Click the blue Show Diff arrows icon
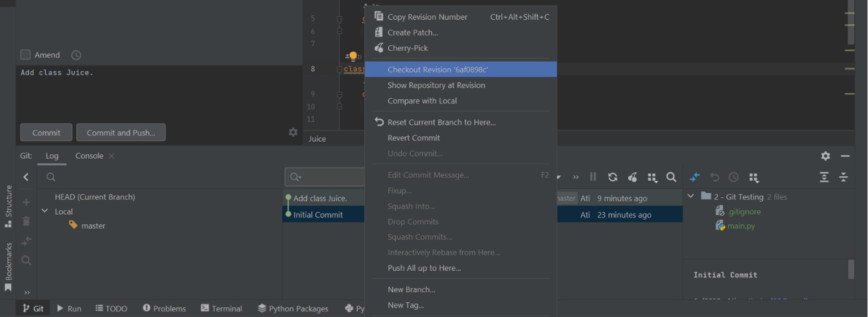This screenshot has width=868, height=317. [695, 177]
